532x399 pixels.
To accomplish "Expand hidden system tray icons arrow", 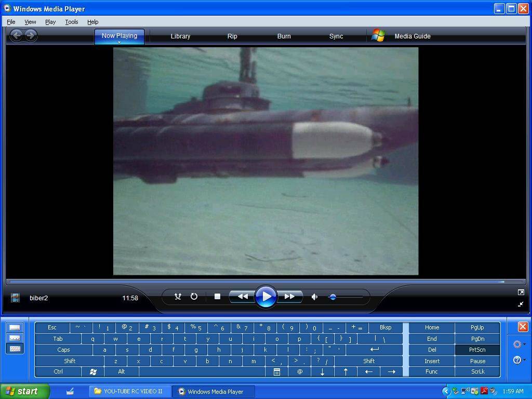I will click(x=446, y=391).
